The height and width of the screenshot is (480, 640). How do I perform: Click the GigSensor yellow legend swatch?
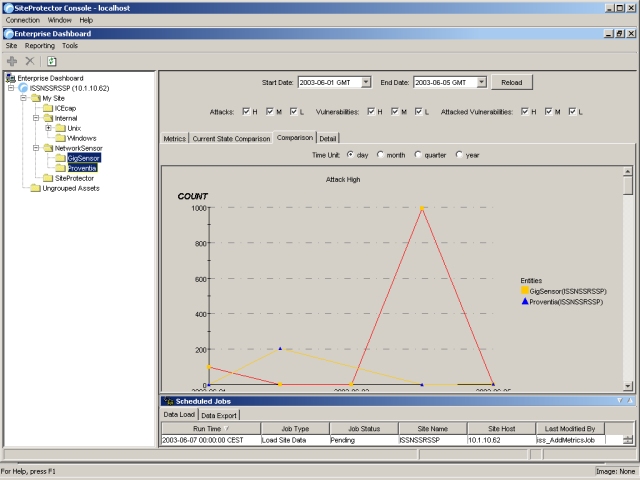click(x=525, y=290)
